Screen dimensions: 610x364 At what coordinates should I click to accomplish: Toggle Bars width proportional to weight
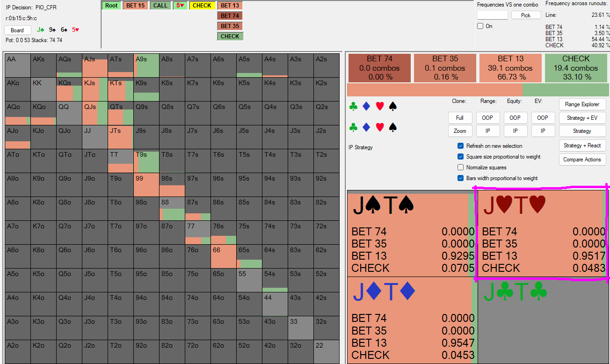461,178
